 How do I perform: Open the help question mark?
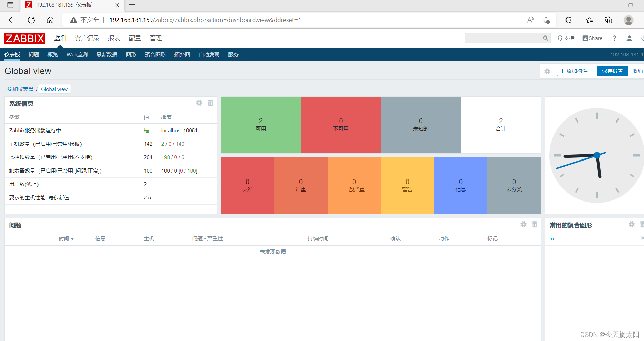click(614, 38)
